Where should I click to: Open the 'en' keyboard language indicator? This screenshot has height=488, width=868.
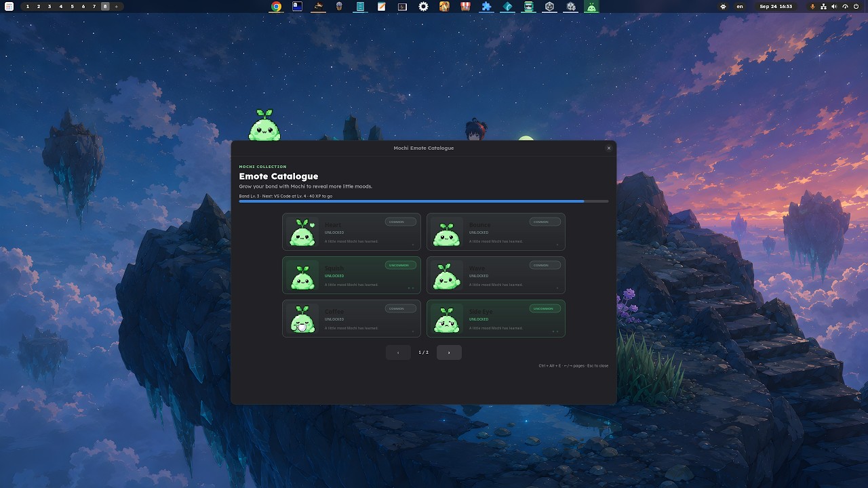[740, 6]
